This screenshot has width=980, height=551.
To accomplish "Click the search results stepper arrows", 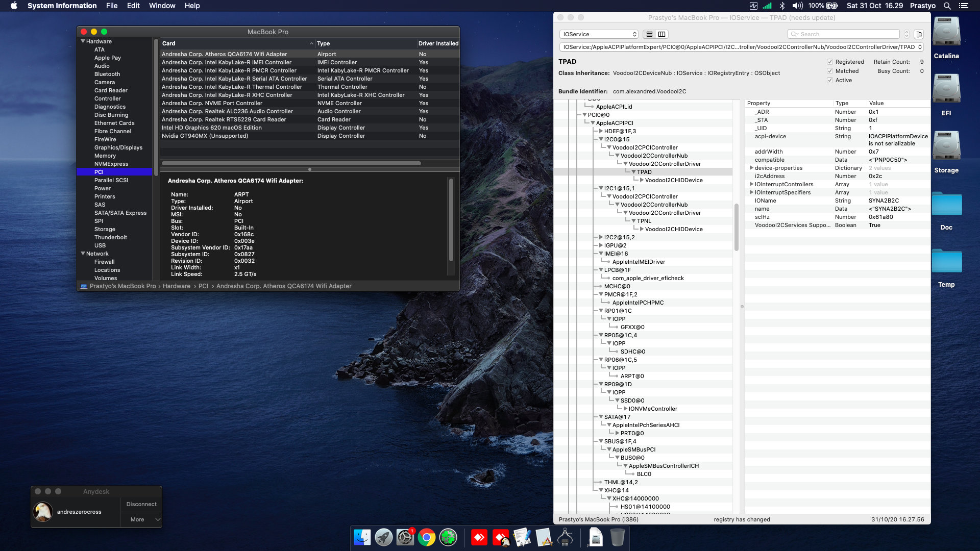I will 906,34.
